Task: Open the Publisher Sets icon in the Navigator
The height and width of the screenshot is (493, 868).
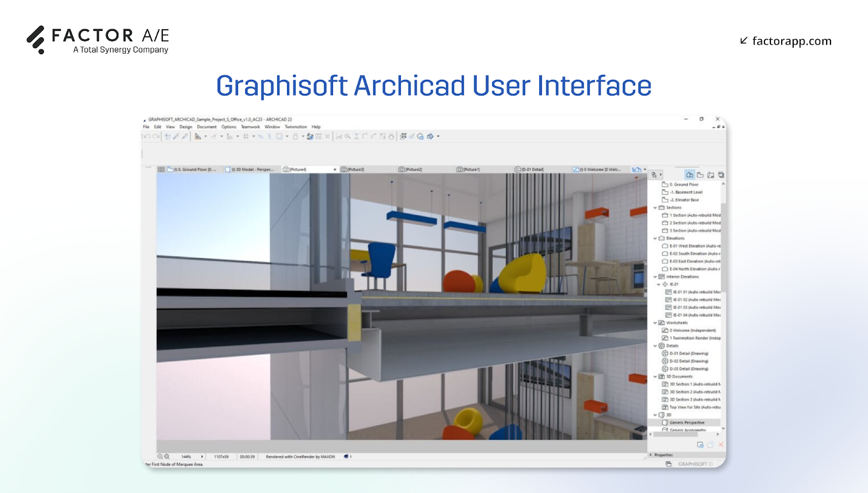Action: pos(721,175)
